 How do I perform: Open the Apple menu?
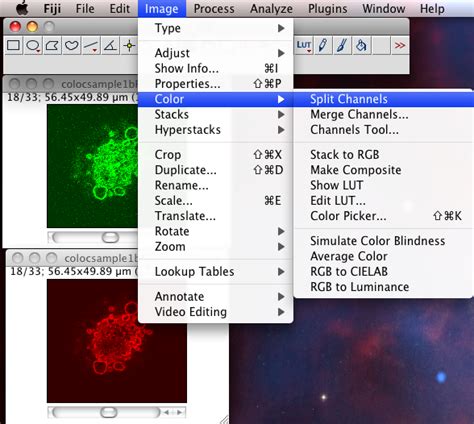(x=22, y=8)
